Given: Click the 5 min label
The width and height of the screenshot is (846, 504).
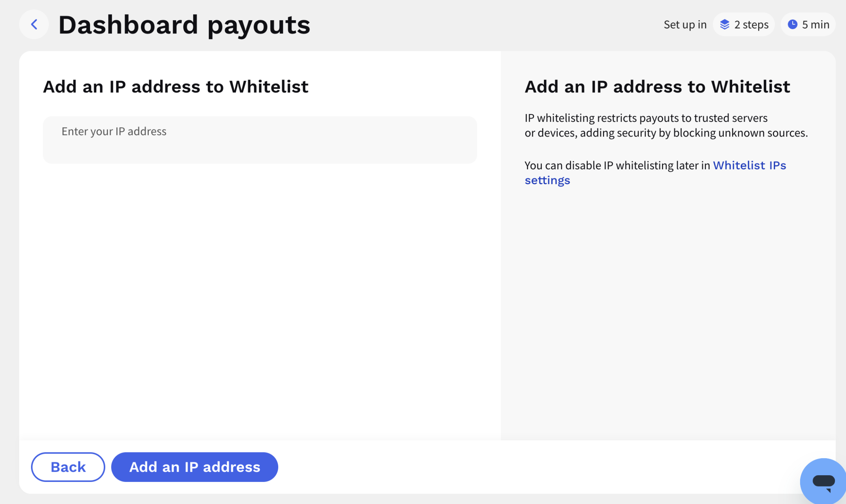Looking at the screenshot, I should (816, 25).
